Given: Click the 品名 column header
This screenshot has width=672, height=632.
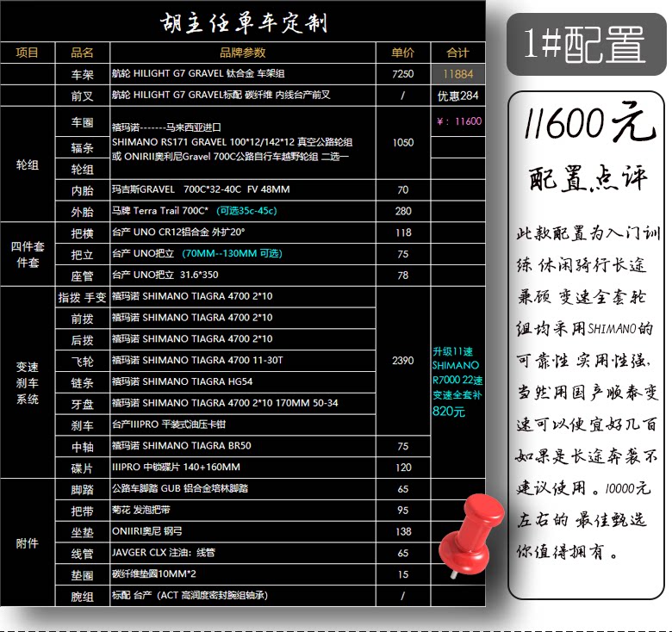Looking at the screenshot, I should (x=83, y=53).
